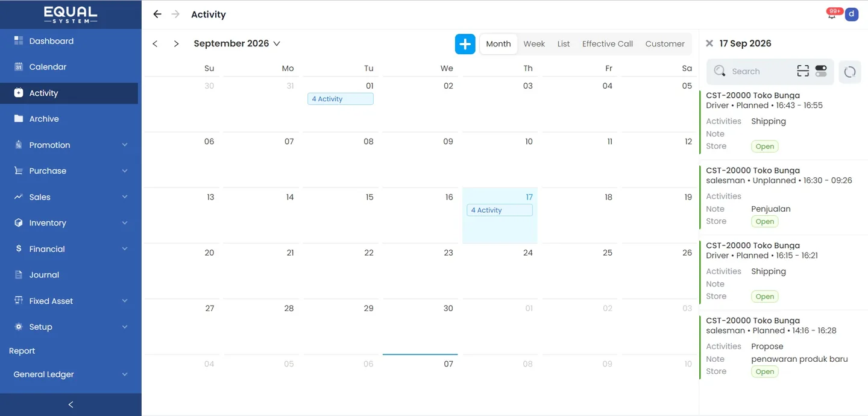
Task: Expand the Setup menu chevron
Action: (125, 327)
